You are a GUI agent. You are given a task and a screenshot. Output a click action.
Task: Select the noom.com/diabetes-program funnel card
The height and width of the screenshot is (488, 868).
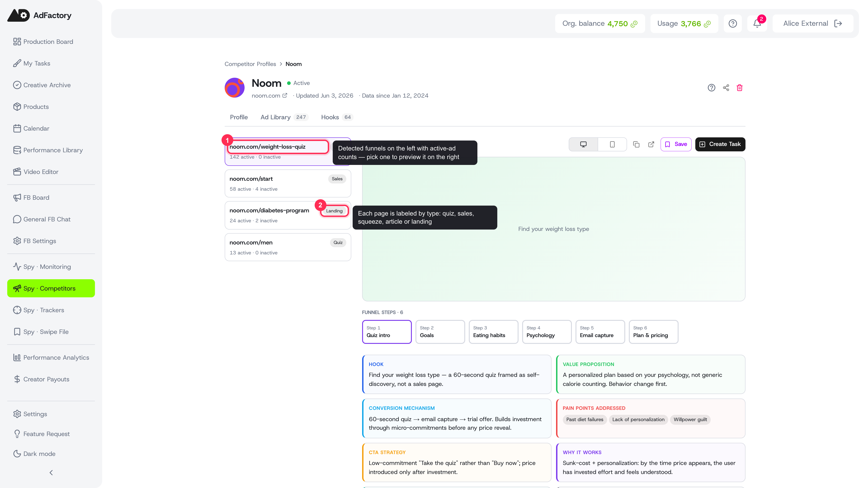(x=288, y=216)
